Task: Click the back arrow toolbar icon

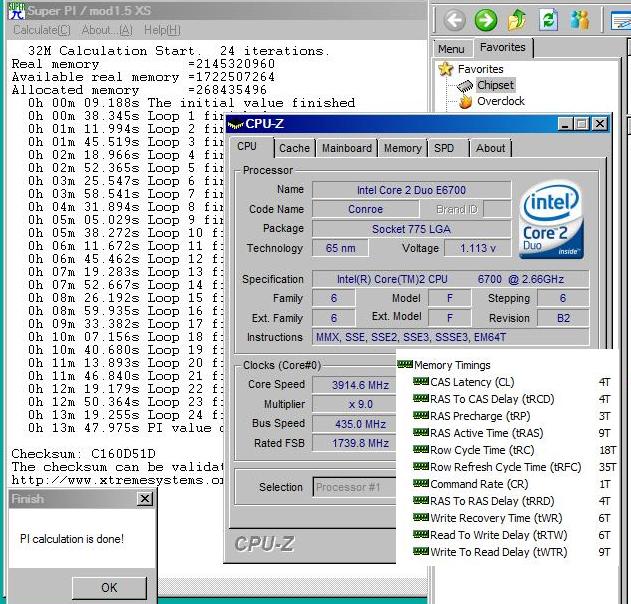Action: coord(455,20)
